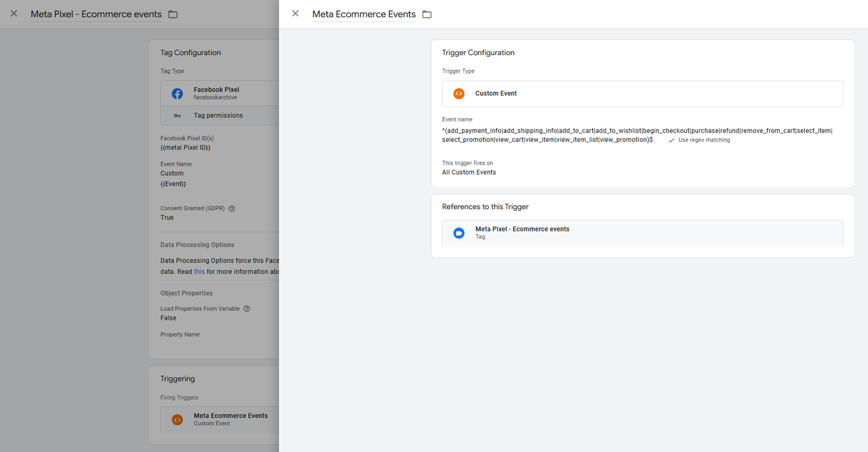The width and height of the screenshot is (868, 452).
Task: Open help icon next to Consent Granted (GDPR)
Action: click(x=232, y=208)
